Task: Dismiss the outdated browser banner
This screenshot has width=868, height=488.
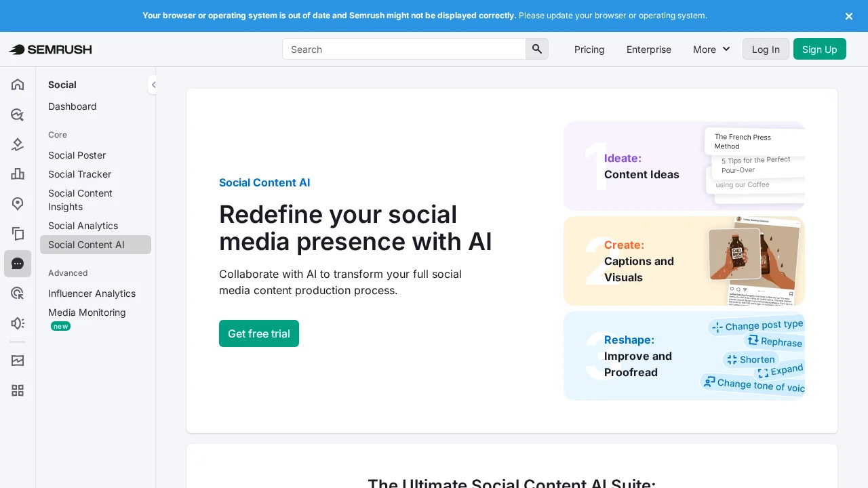Action: click(848, 16)
